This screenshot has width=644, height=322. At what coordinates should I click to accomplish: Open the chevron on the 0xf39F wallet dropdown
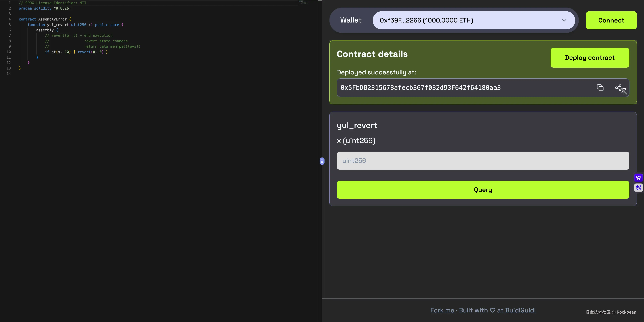564,20
